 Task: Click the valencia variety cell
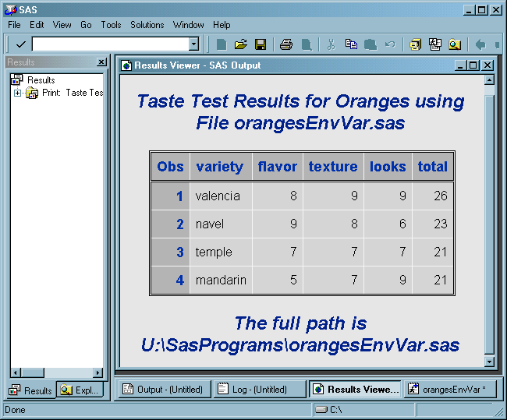coord(221,196)
